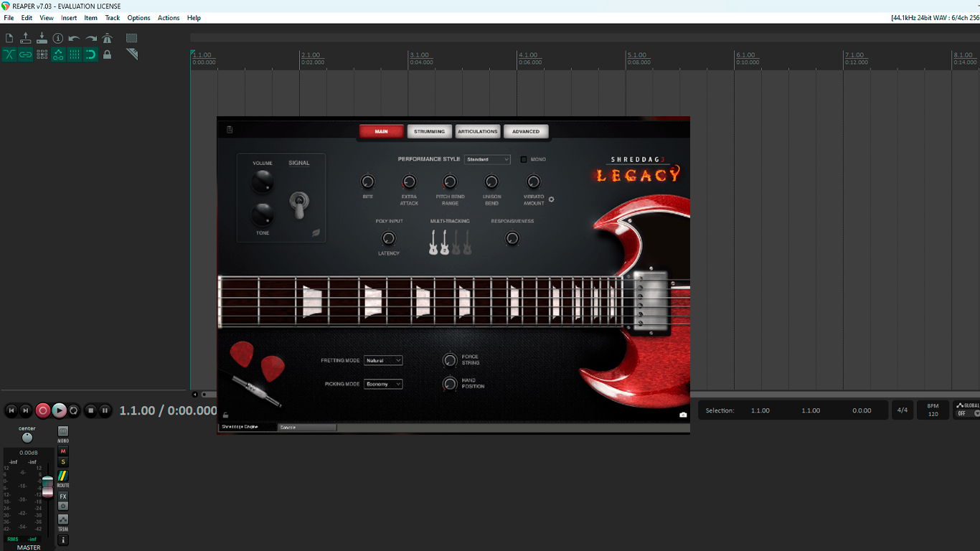Click the plugin snapshot camera icon
This screenshot has width=980, height=551.
683,415
